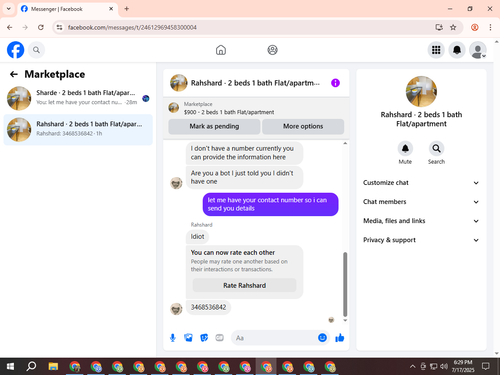Screen dimensions: 500x375
Task: Open the Chrome profile extension icon
Action: (x=475, y=27)
